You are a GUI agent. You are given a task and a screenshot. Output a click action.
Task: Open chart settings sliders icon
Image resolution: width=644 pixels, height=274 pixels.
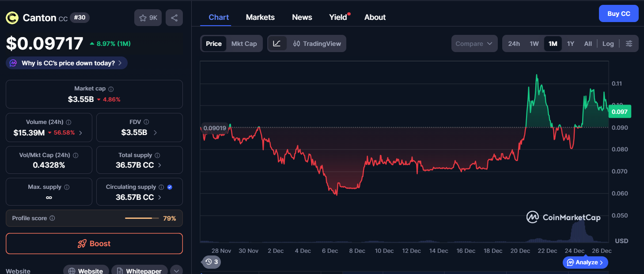(x=629, y=44)
